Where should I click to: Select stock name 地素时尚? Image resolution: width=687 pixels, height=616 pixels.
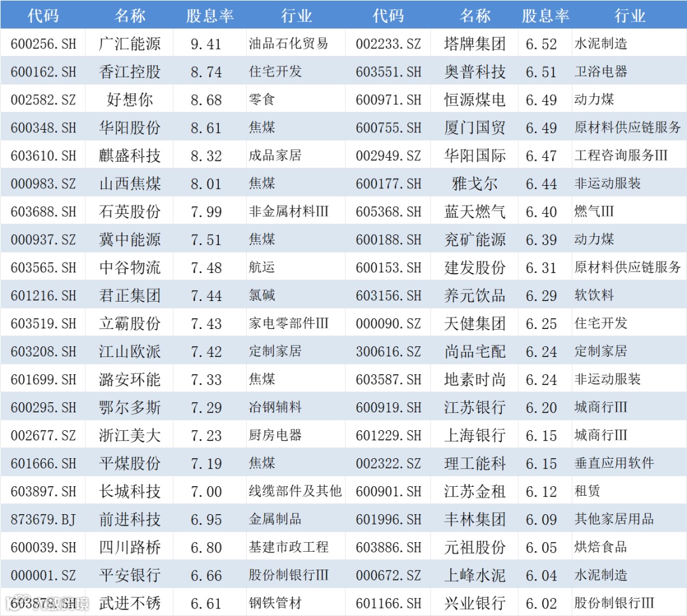475,380
